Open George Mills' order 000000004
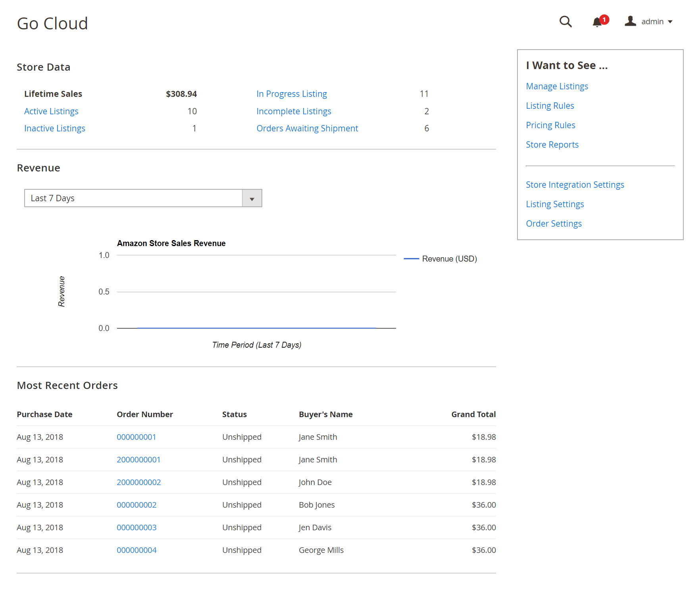The image size is (700, 589). click(x=137, y=550)
